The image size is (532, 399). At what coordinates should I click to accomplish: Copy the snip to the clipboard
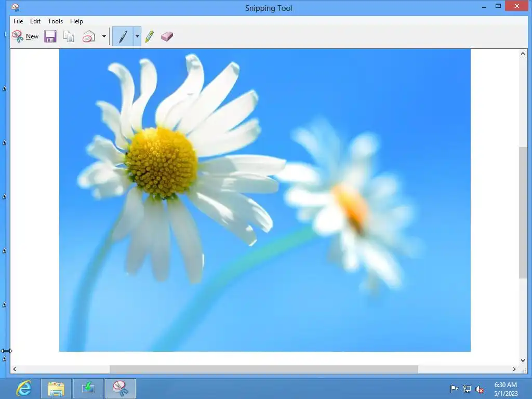pos(69,36)
